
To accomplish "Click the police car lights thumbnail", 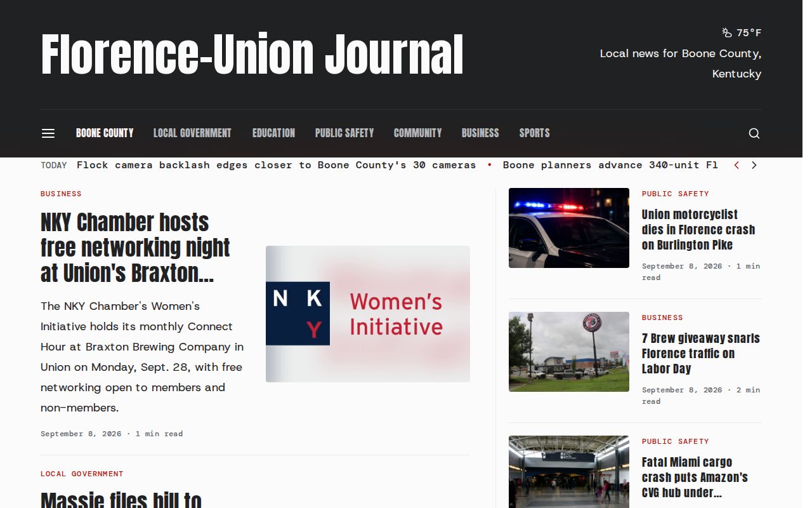I will [569, 228].
